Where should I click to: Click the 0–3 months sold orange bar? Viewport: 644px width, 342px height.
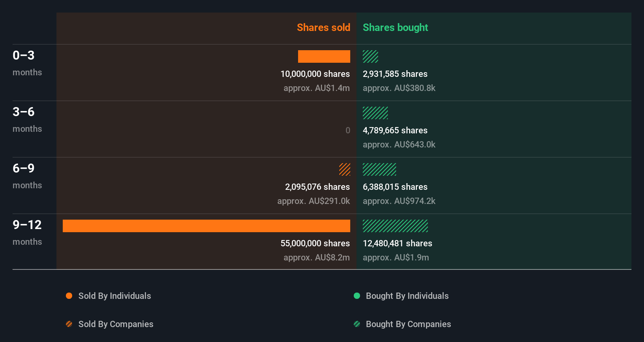(x=324, y=56)
